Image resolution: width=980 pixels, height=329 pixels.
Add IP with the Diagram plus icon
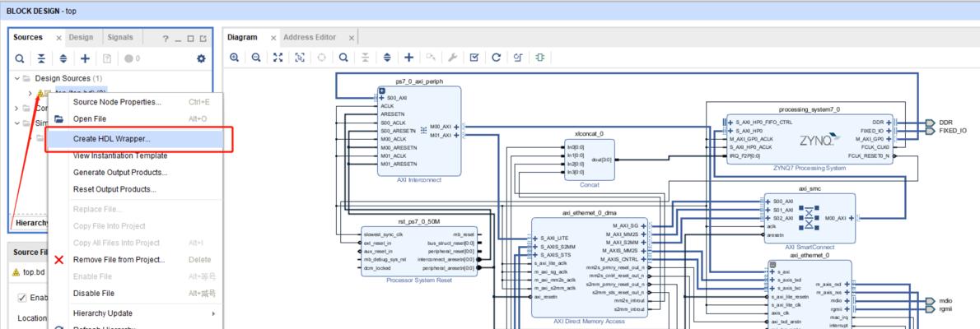click(x=408, y=57)
